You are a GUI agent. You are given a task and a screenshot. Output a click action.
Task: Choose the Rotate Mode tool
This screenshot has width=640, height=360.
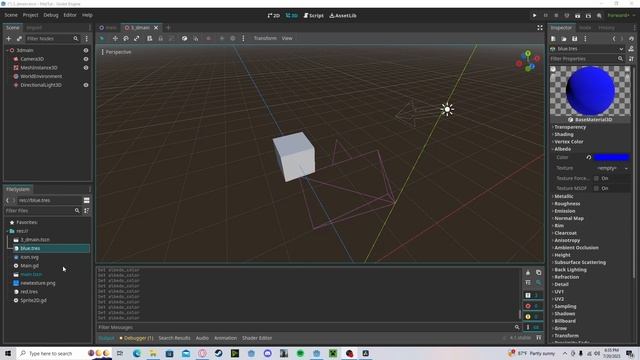coord(126,38)
